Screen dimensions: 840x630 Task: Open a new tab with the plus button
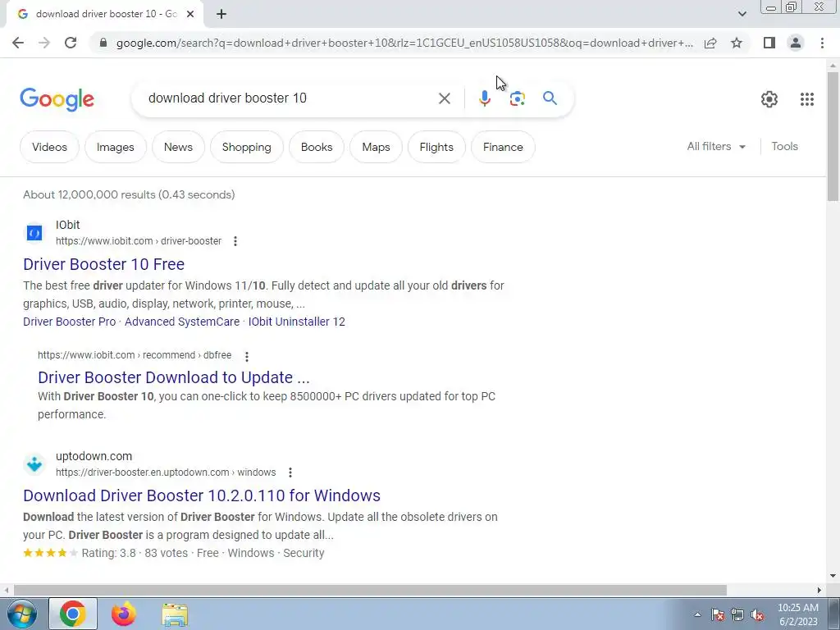pos(221,15)
